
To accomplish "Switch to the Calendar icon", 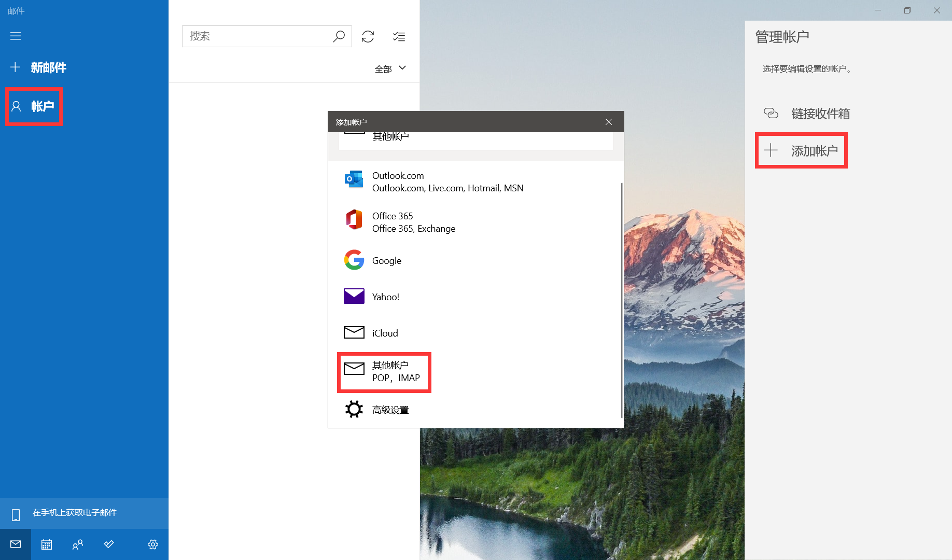I will point(47,544).
